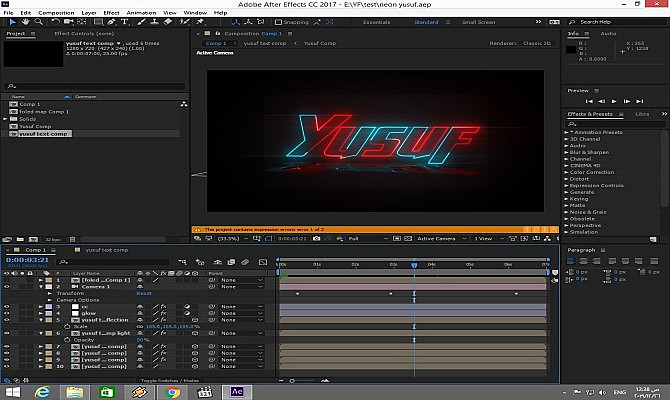Select the Rectangle shape tool
This screenshot has width=670, height=400.
[x=98, y=22]
